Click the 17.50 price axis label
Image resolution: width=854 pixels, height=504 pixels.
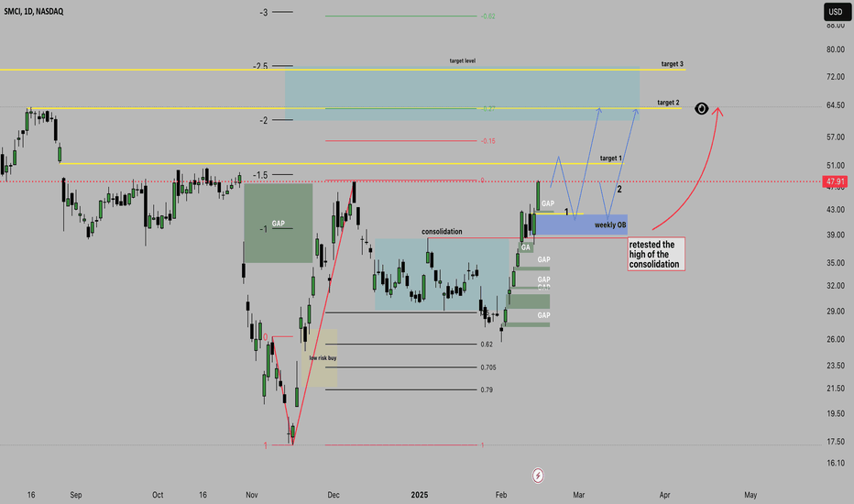(836, 442)
